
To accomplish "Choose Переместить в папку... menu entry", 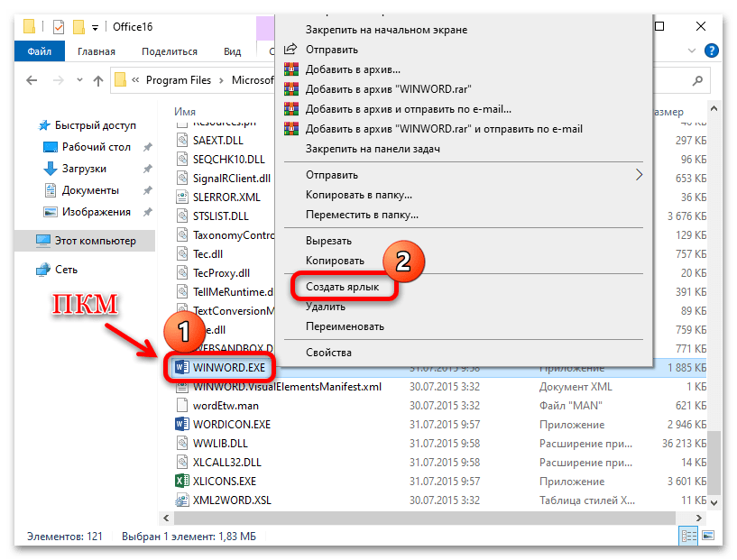I will click(362, 215).
